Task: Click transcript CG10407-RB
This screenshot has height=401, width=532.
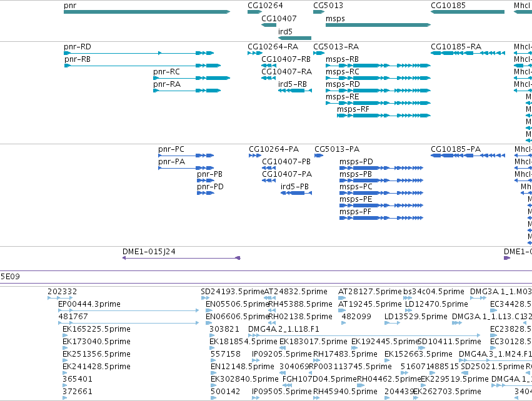Action: 269,66
